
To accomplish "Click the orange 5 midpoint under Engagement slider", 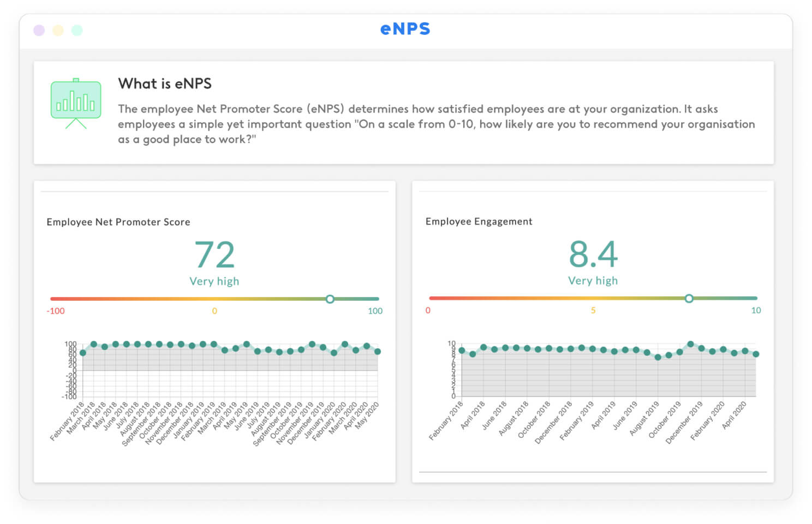I will 593,311.
